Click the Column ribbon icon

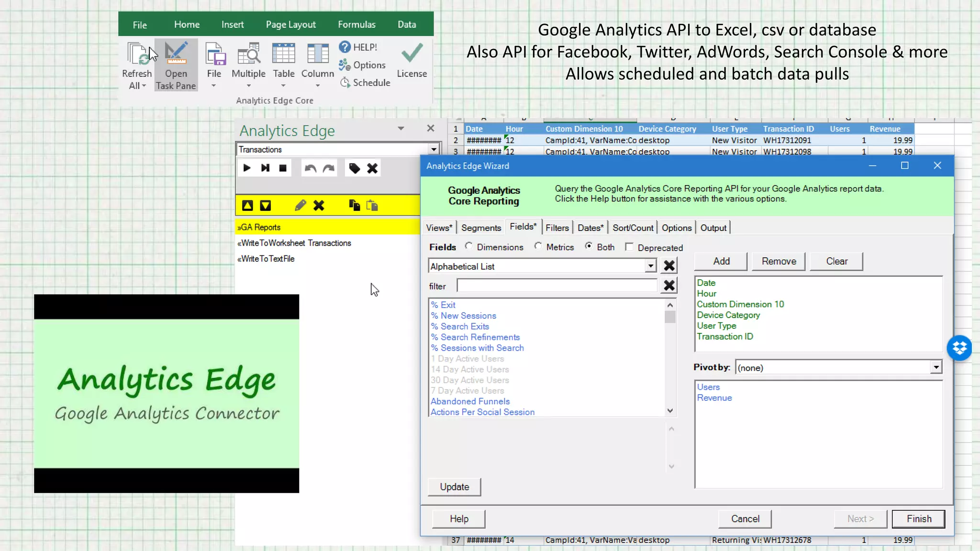(x=318, y=54)
